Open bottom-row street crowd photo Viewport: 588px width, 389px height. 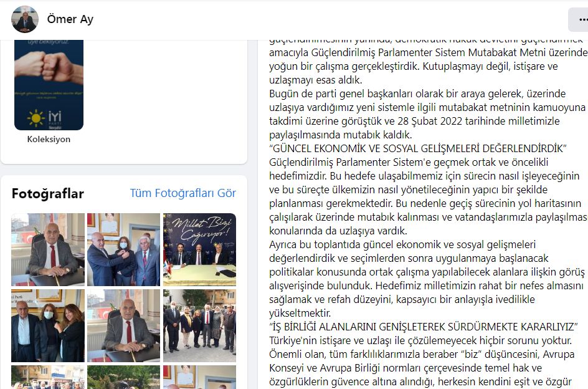click(x=48, y=377)
